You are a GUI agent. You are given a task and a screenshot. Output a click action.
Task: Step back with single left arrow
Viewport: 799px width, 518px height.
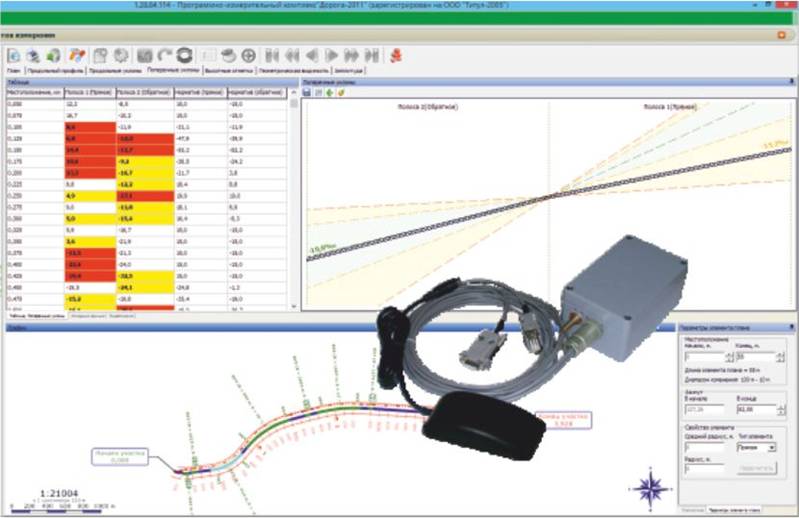point(312,56)
